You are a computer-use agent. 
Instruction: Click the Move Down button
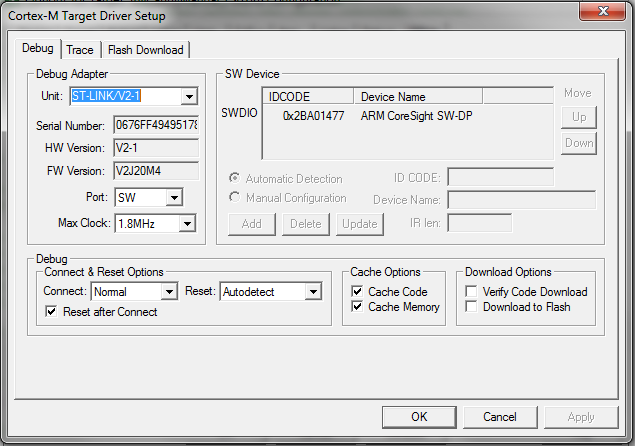click(x=579, y=143)
